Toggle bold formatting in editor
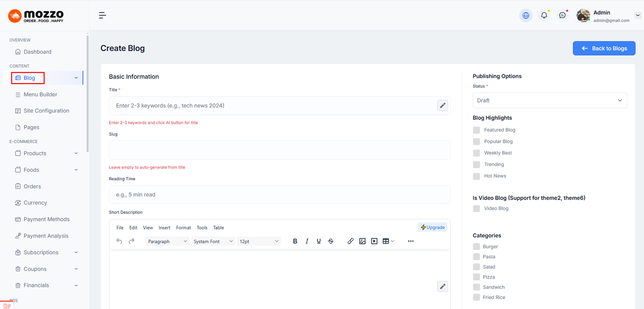Viewport: 644px width, 309px height. (295, 241)
